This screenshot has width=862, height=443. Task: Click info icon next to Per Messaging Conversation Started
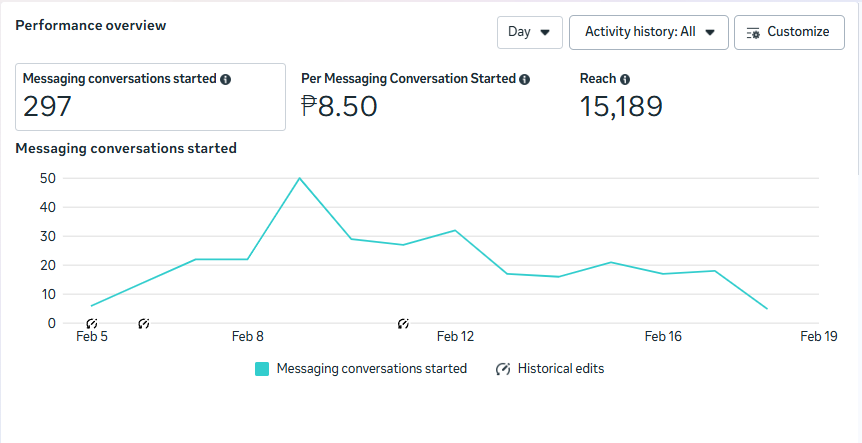525,79
